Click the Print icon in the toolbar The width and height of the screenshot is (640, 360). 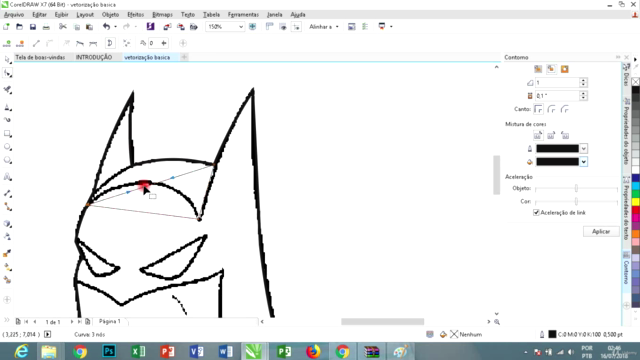(46, 27)
